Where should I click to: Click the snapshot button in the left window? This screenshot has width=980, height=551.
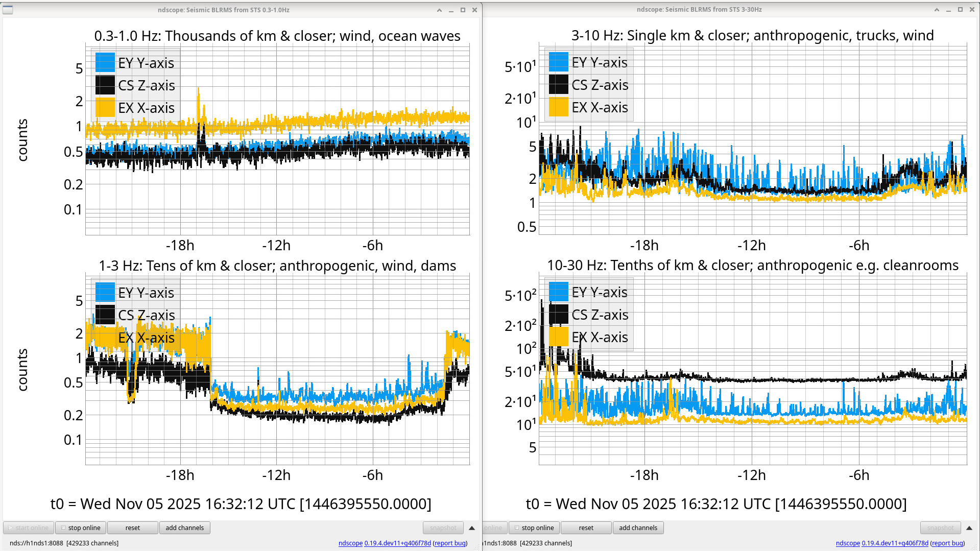[443, 528]
